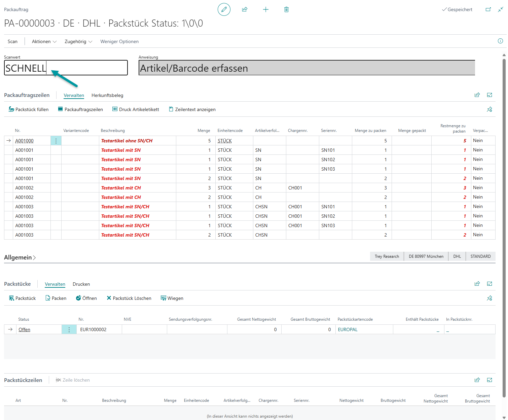Viewport: 508px width, 420px height.
Task: Pin the Packstücke action bar
Action: 489,298
